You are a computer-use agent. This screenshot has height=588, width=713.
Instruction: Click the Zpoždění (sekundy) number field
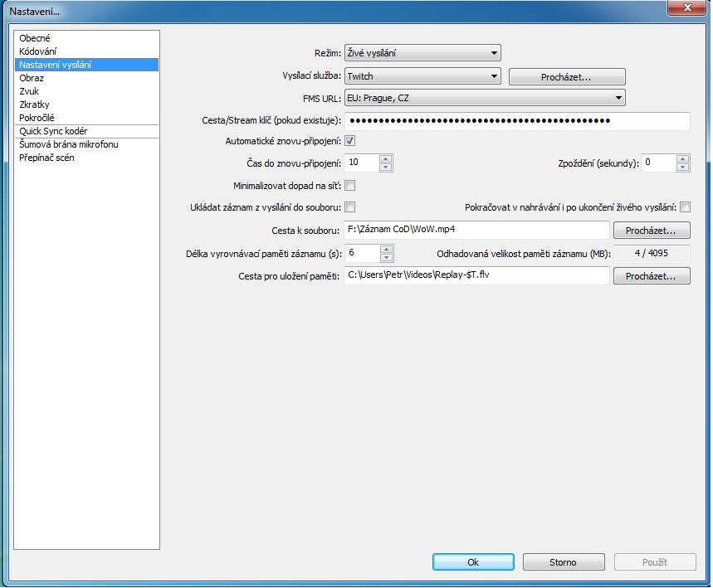coord(658,163)
